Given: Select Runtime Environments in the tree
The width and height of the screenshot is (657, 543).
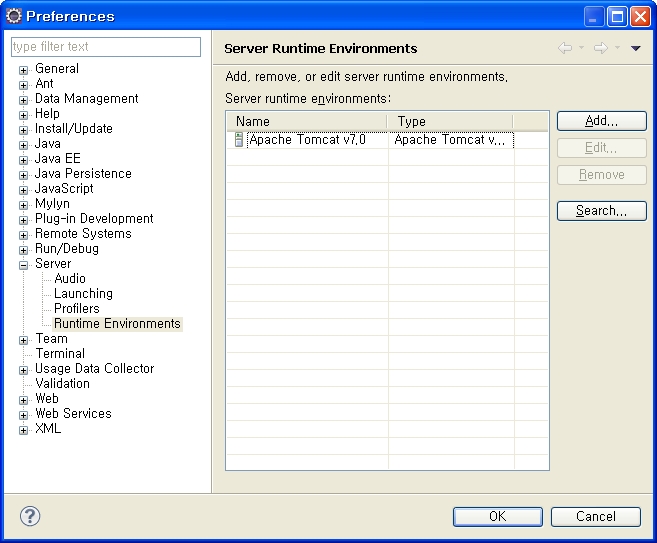Looking at the screenshot, I should pos(117,324).
